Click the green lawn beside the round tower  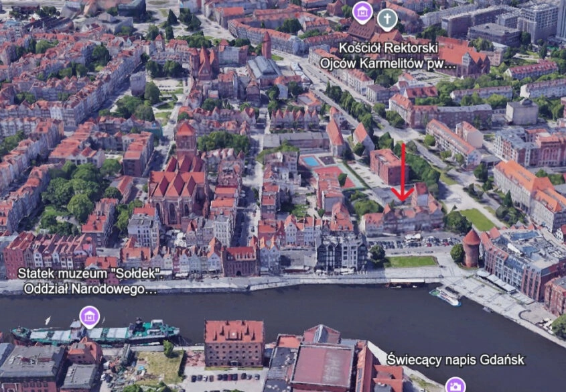click(x=411, y=261)
